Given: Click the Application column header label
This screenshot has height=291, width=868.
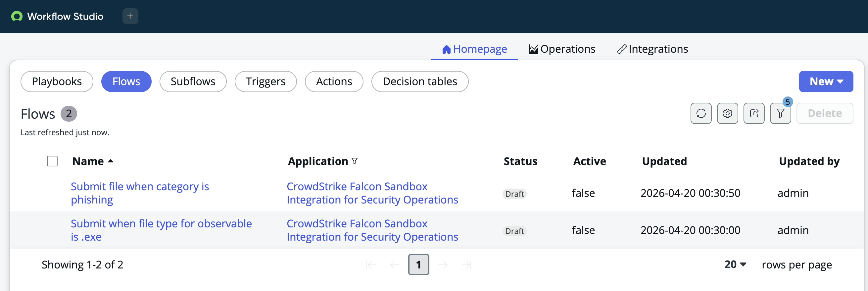Looking at the screenshot, I should [318, 161].
